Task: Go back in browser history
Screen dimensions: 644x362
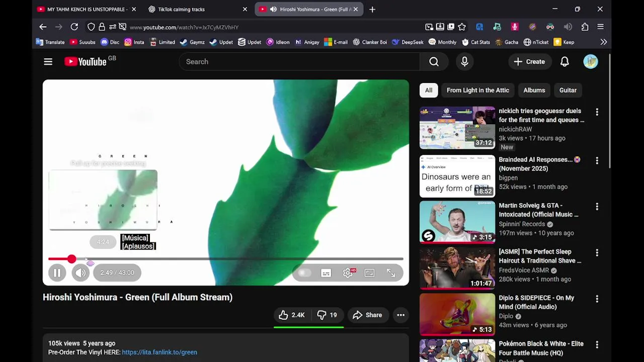Action: point(43,27)
